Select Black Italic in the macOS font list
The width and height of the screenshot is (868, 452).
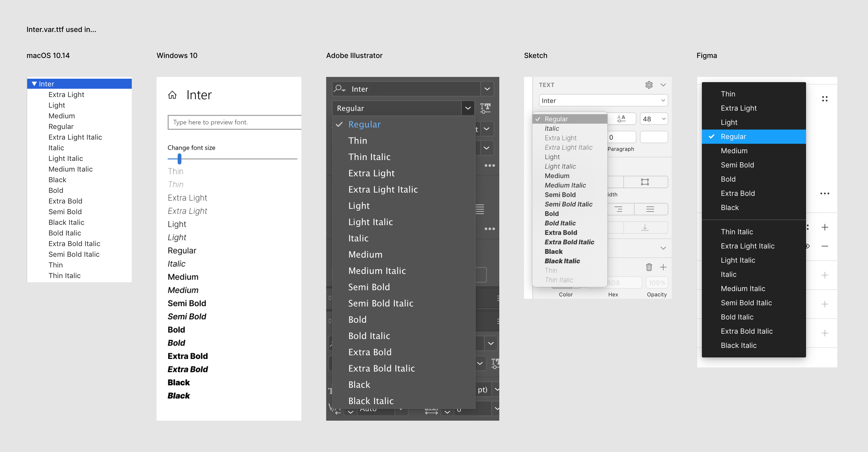coord(66,222)
